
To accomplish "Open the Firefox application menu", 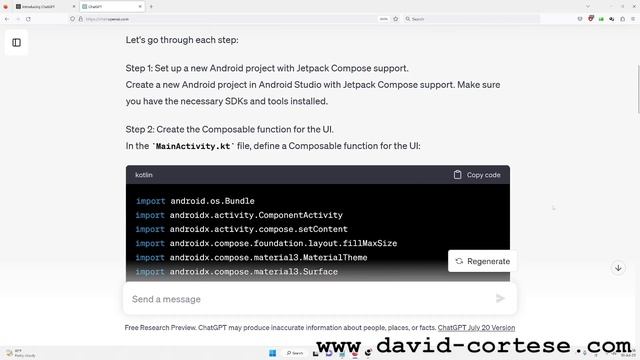I will pos(633,19).
